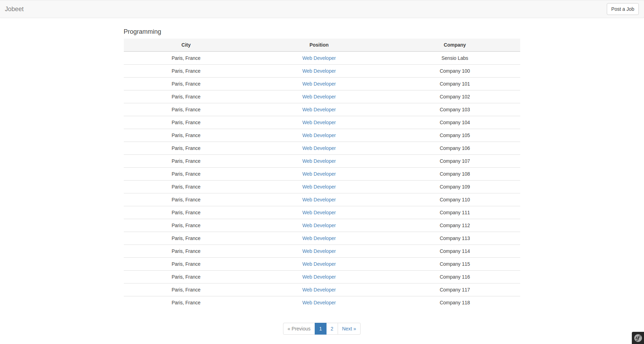The height and width of the screenshot is (344, 644).
Task: Open Web Developer job at Sensio Labs
Action: click(319, 58)
